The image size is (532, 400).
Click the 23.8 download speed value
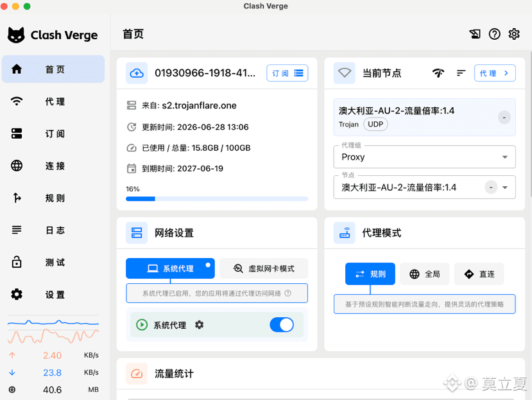click(x=52, y=372)
